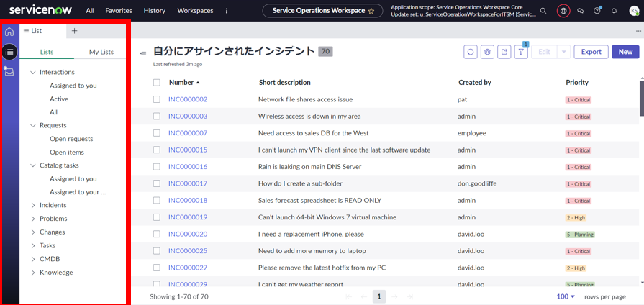
Task: Collapse the Catalog tasks tree section
Action: click(33, 165)
